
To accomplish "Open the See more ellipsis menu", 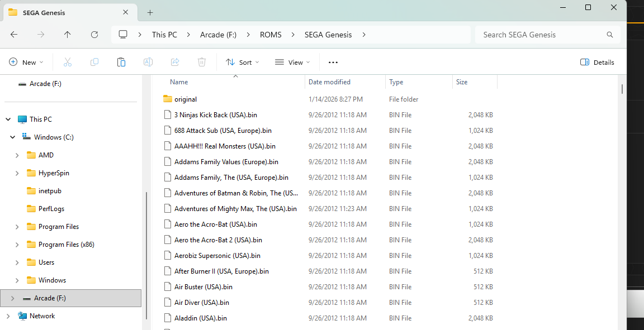I will point(333,63).
